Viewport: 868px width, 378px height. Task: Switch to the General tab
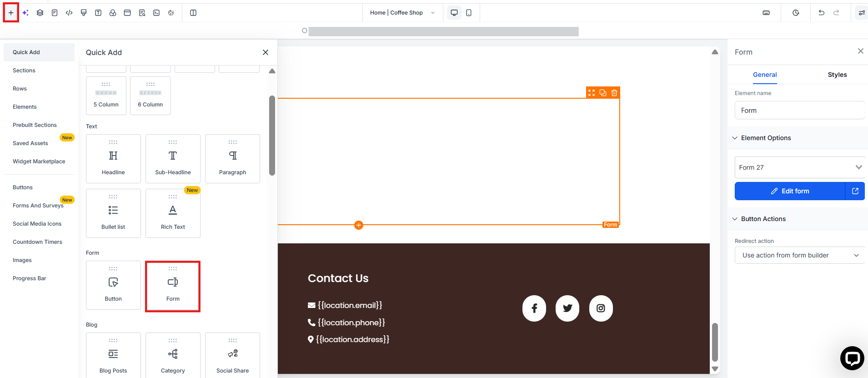click(x=765, y=75)
